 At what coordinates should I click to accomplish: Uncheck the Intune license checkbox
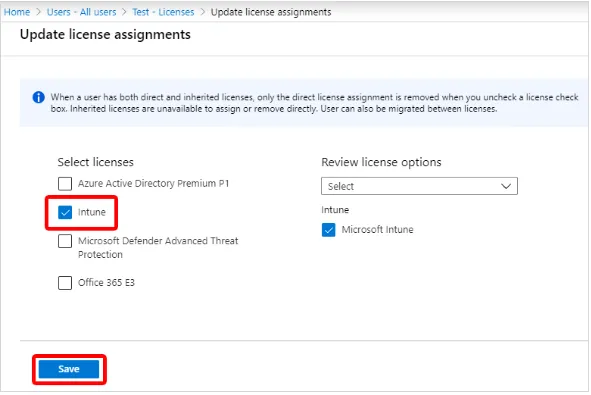pyautogui.click(x=65, y=213)
